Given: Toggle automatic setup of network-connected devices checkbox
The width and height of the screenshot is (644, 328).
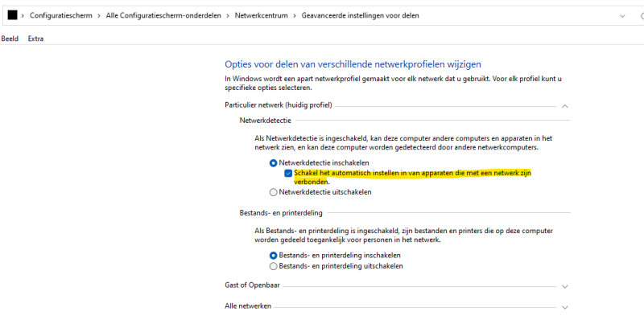Looking at the screenshot, I should pos(288,173).
